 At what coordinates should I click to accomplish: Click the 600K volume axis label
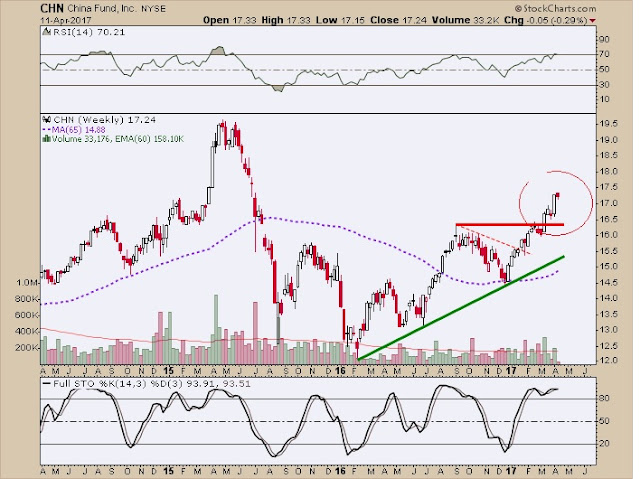click(x=27, y=315)
